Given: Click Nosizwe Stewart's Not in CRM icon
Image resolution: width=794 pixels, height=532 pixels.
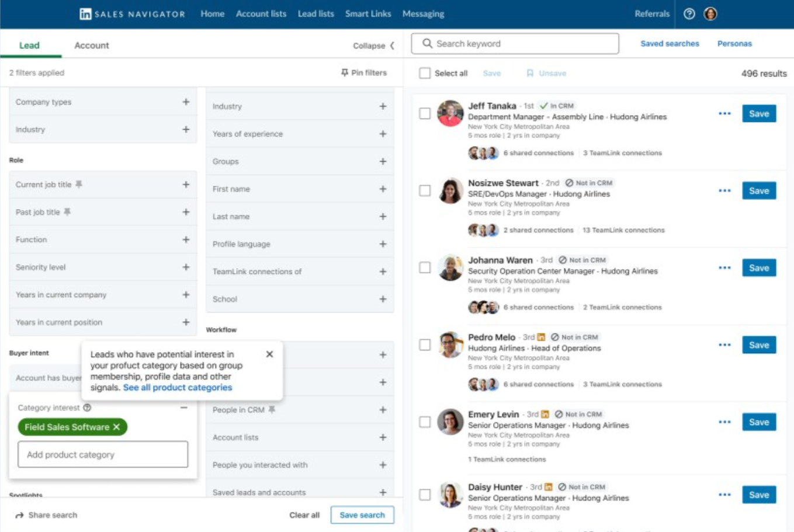Looking at the screenshot, I should [x=569, y=183].
